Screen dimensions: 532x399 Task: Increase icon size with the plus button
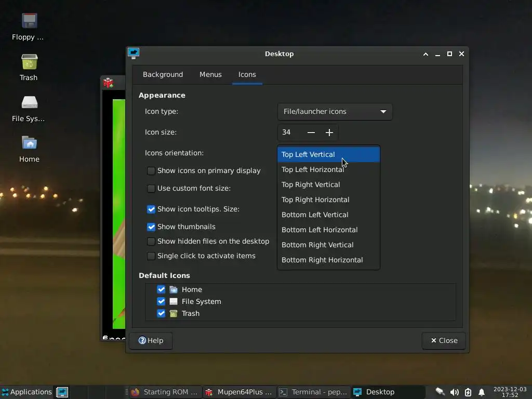point(329,132)
